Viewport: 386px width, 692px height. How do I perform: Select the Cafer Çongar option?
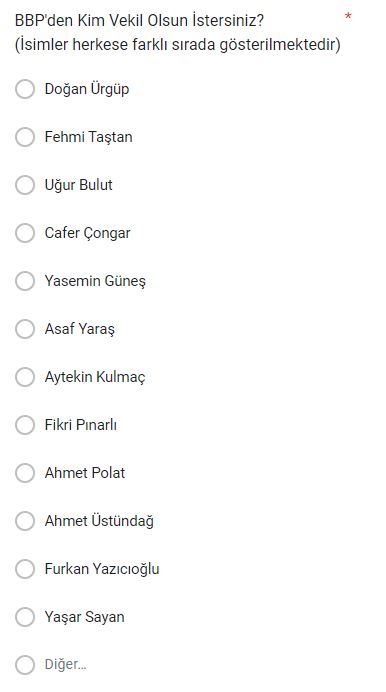25,233
